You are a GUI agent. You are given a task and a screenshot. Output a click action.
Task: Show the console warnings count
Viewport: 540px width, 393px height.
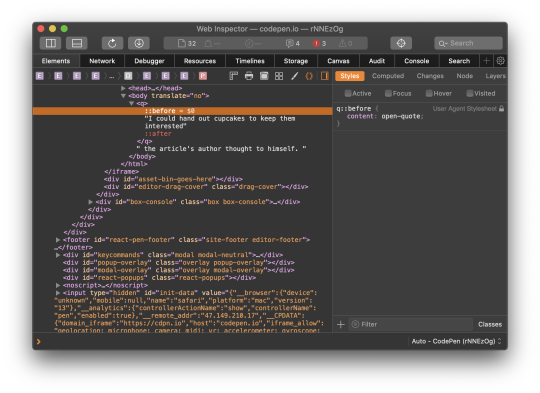click(x=345, y=43)
